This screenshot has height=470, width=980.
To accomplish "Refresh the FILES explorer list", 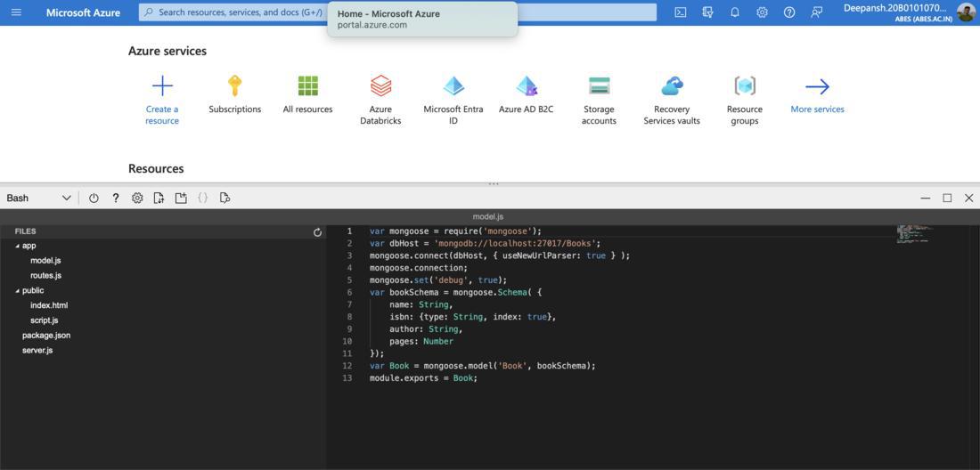I will point(317,232).
